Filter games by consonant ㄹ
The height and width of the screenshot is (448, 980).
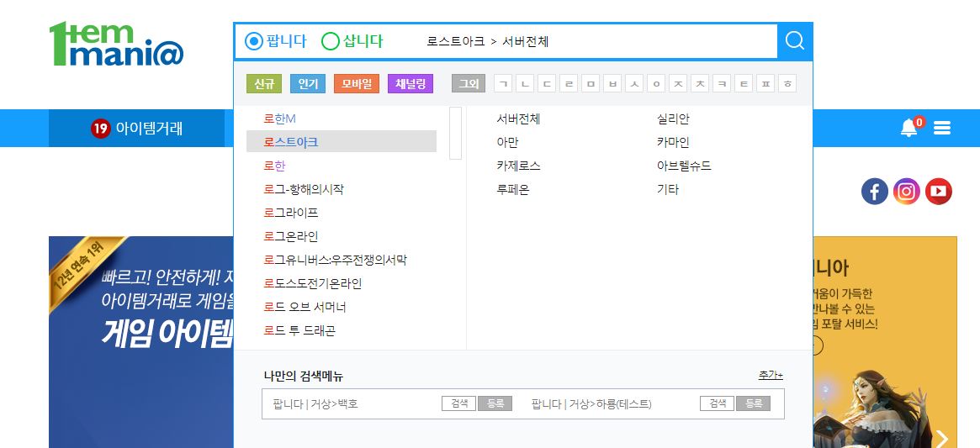pos(569,84)
